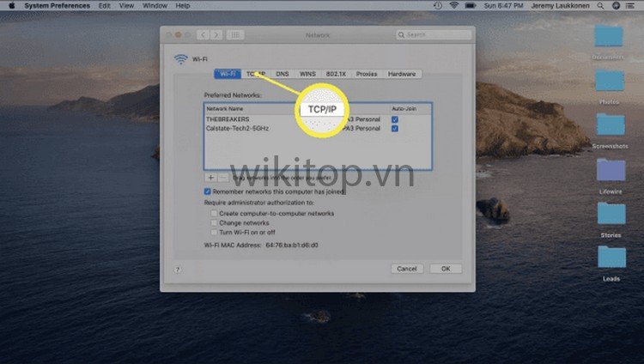The width and height of the screenshot is (644, 364).
Task: Switch to the DNS tab
Action: click(282, 74)
